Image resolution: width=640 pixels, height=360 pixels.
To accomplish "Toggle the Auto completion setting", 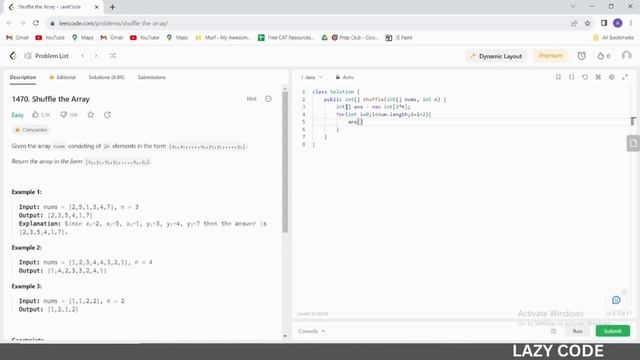I will click(x=344, y=77).
